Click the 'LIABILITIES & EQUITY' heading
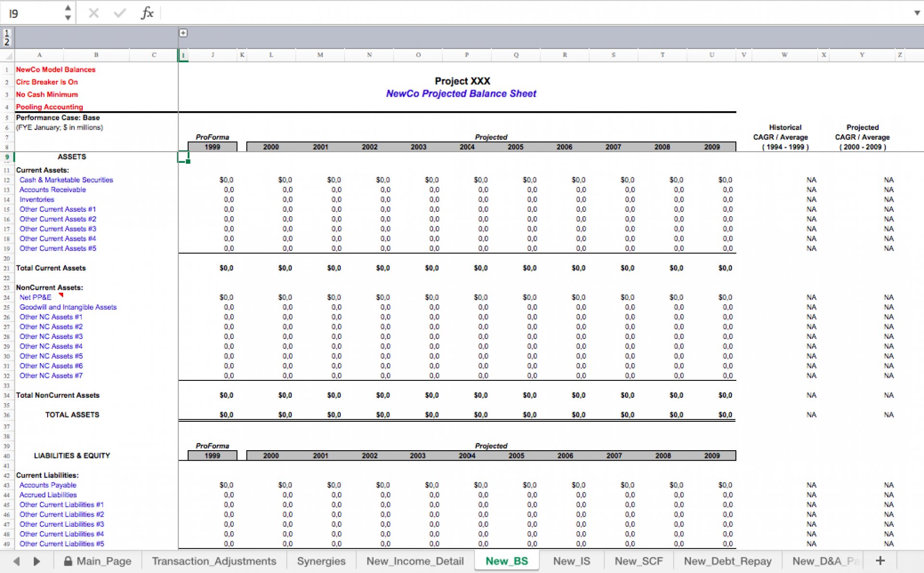The width and height of the screenshot is (924, 573). [x=72, y=456]
